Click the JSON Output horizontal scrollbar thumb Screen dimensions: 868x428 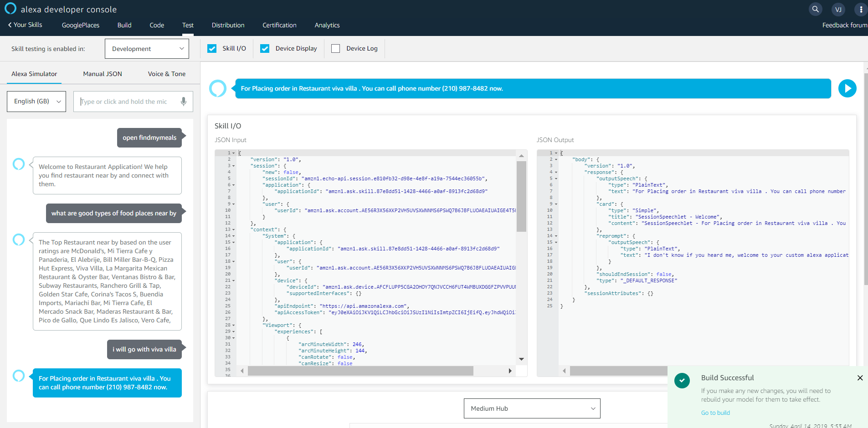click(x=619, y=371)
